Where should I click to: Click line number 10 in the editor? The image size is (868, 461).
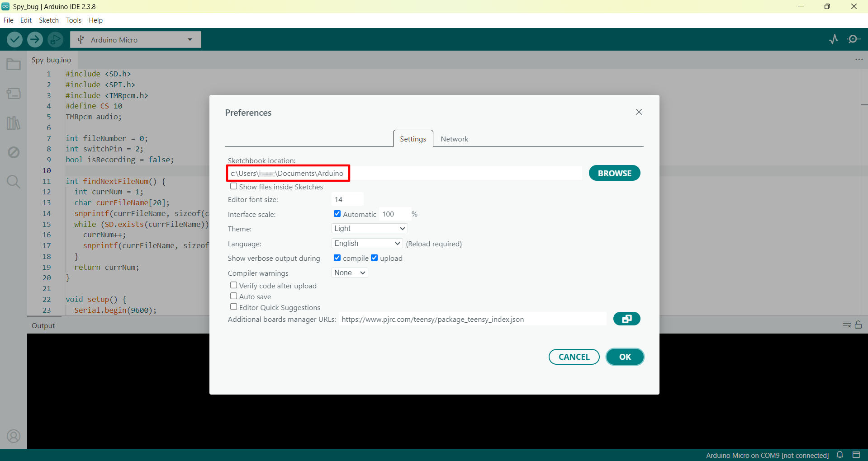coord(47,170)
